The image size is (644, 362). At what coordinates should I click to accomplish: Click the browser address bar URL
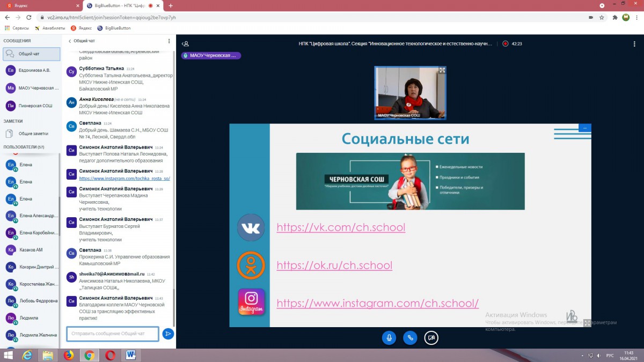pyautogui.click(x=112, y=17)
